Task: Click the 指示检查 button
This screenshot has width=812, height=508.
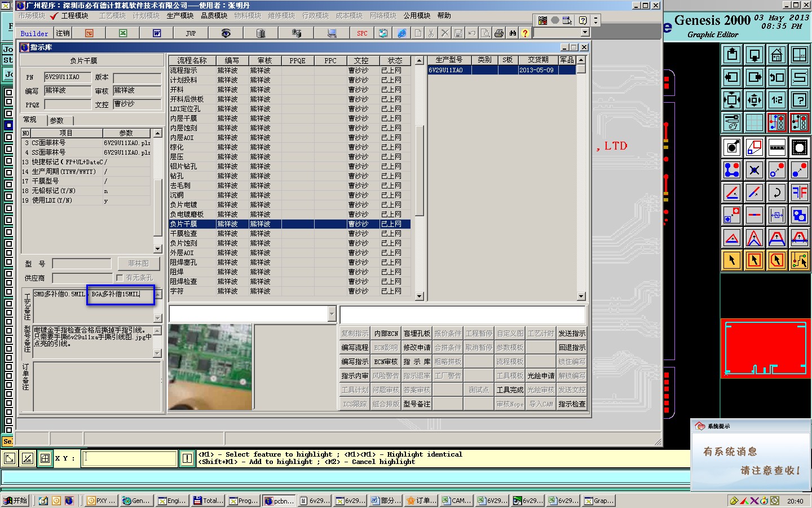Action: pyautogui.click(x=572, y=404)
